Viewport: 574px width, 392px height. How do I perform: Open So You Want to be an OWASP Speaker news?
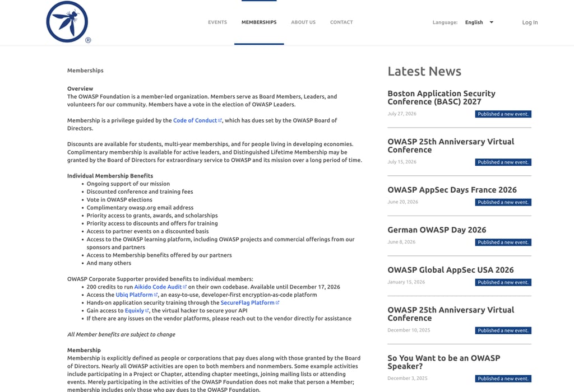[x=444, y=362]
